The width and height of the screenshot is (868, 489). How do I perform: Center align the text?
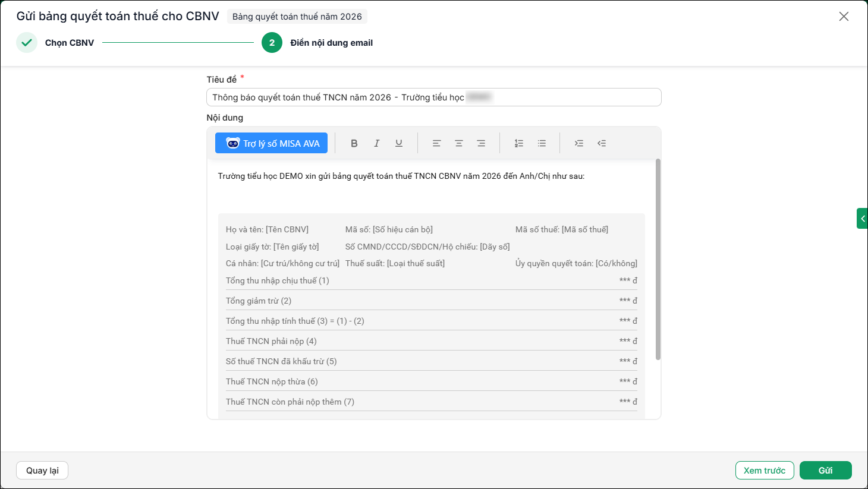pyautogui.click(x=459, y=143)
